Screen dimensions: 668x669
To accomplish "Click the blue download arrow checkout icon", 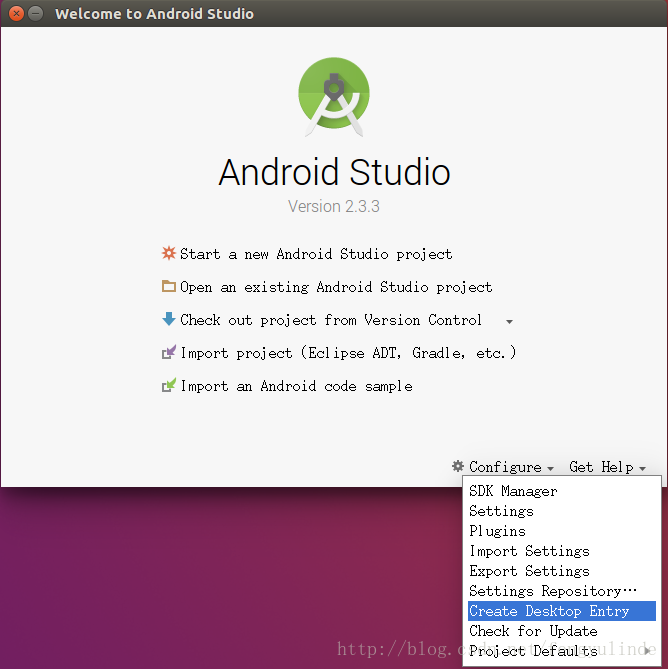I will pos(168,319).
